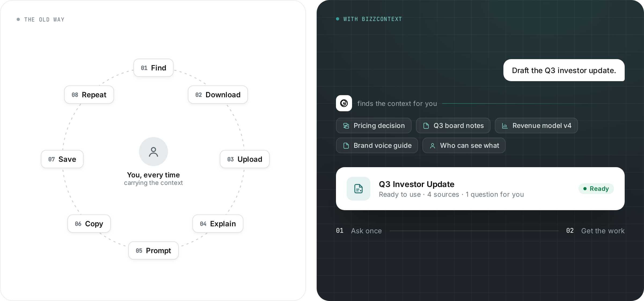Click the Revenue model v4 chart icon
Viewport: 644px width, 301px height.
(505, 126)
